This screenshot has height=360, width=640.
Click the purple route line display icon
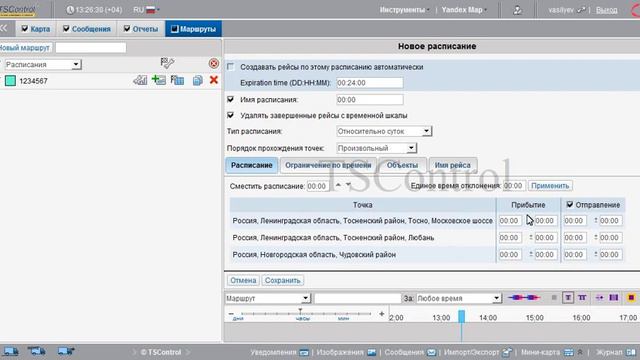pyautogui.click(x=524, y=298)
